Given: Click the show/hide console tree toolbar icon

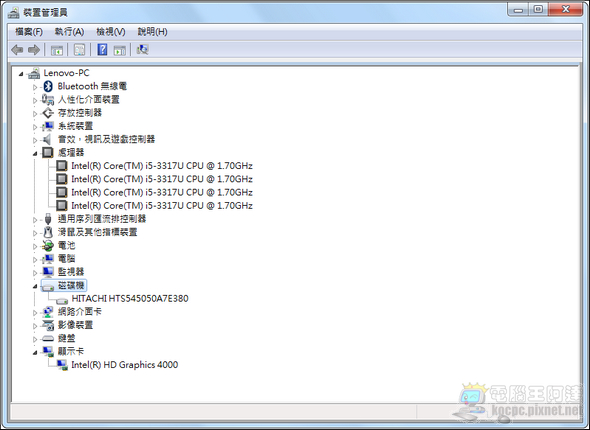Looking at the screenshot, I should (x=57, y=50).
